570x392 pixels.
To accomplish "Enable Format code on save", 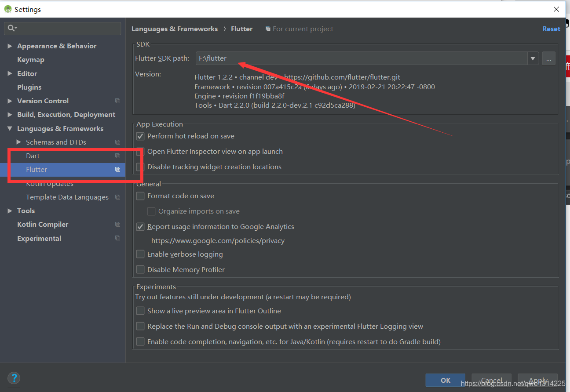I will pos(140,196).
